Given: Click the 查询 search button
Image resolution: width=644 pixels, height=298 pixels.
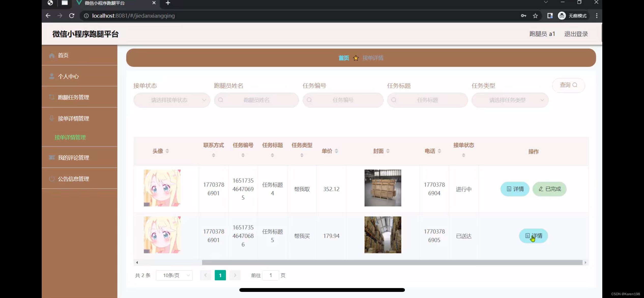Looking at the screenshot, I should (568, 85).
